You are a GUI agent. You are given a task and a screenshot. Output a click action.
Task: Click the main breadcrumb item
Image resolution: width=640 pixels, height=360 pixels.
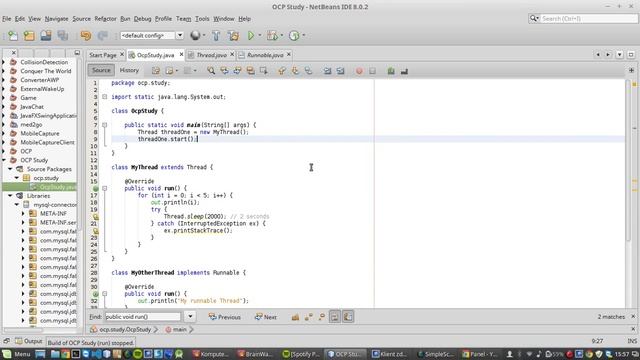[x=180, y=329]
